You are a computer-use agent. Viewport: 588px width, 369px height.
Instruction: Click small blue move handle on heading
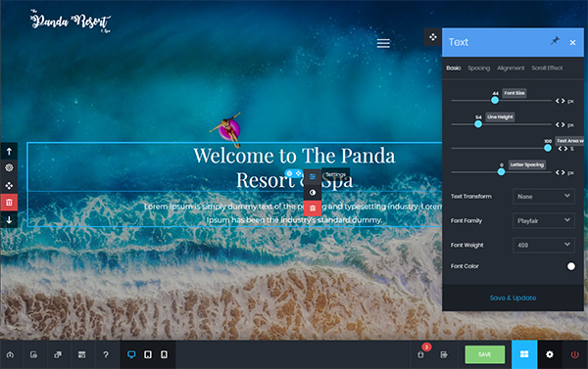pos(299,173)
